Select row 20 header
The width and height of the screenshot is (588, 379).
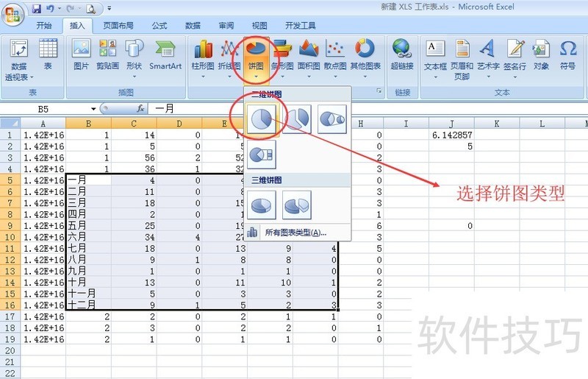click(x=10, y=350)
